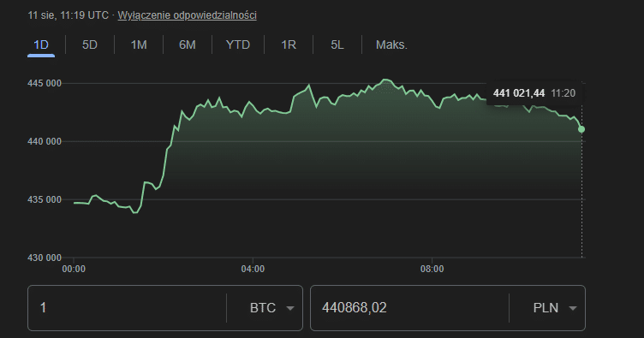This screenshot has width=644, height=338.
Task: View the 1R yearly chart
Action: [289, 44]
